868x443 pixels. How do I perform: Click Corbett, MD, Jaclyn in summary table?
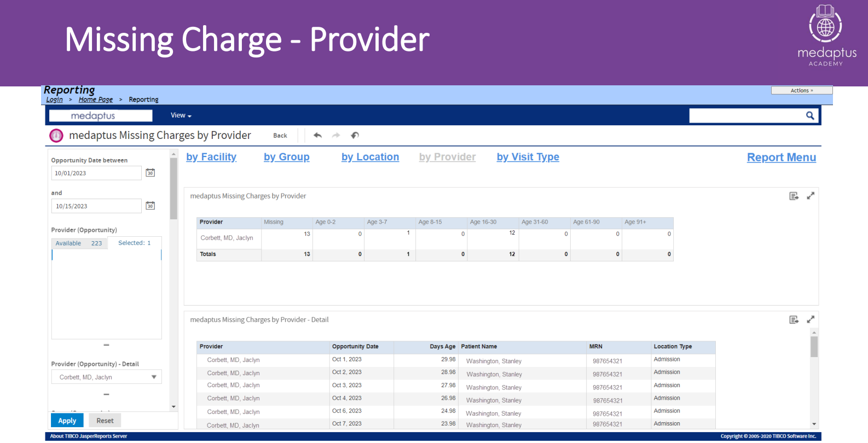tap(227, 238)
